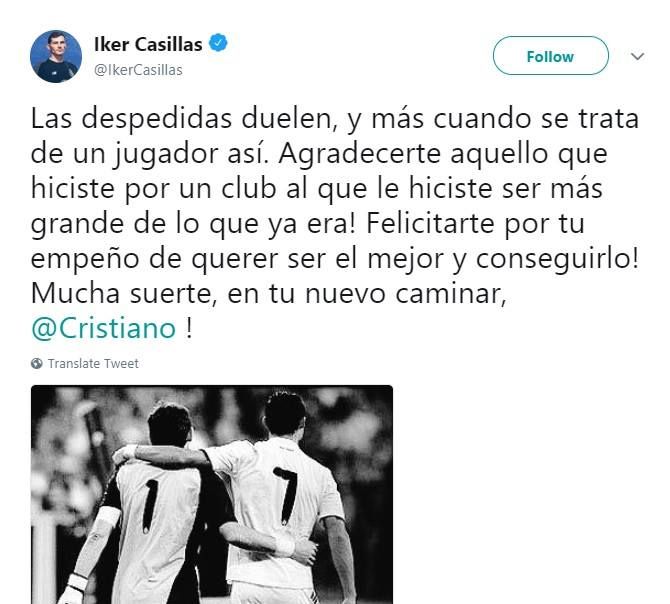This screenshot has width=670, height=604.
Task: Click the 'Felicitarte por tu' tweet text
Action: tap(475, 223)
